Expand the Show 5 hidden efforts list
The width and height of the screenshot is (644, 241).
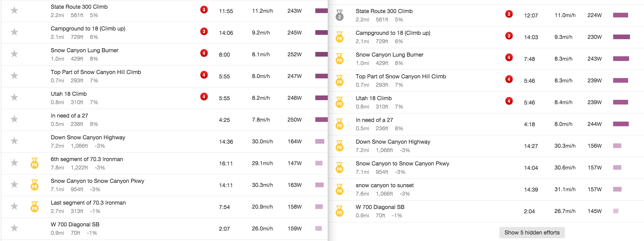[532, 233]
